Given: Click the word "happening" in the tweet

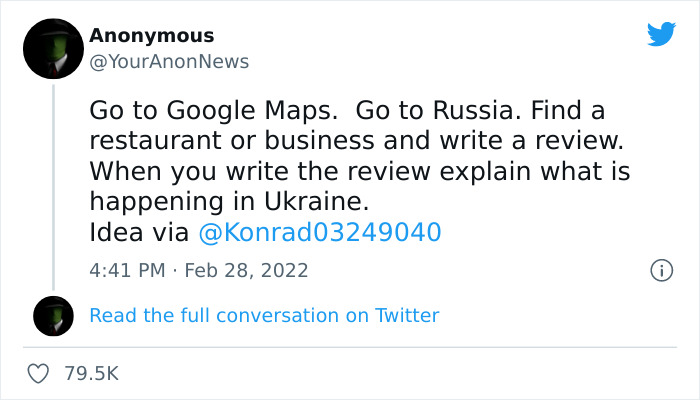Looking at the screenshot, I should tap(159, 202).
